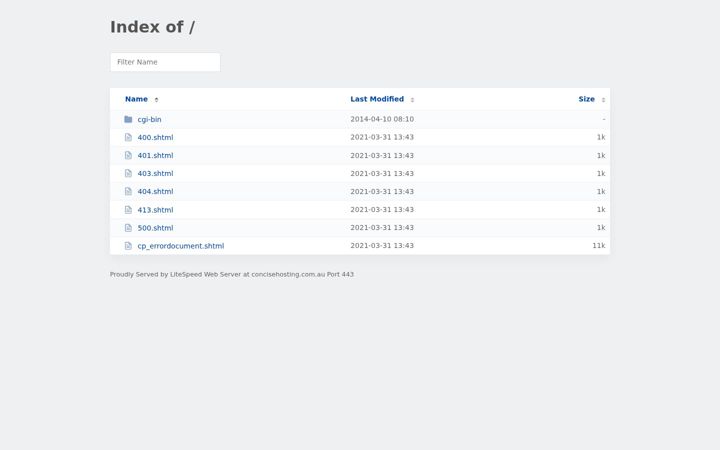Open the cp_errordocument.shtml file link
This screenshot has height=450, width=720.
[x=181, y=246]
